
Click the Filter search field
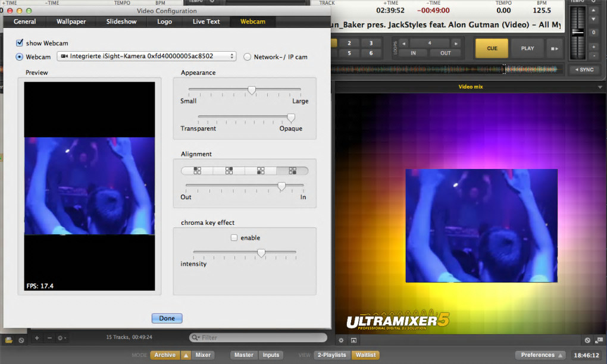pyautogui.click(x=258, y=338)
